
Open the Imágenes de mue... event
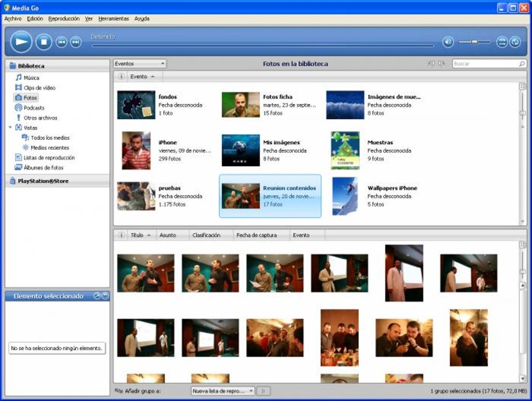tap(373, 105)
